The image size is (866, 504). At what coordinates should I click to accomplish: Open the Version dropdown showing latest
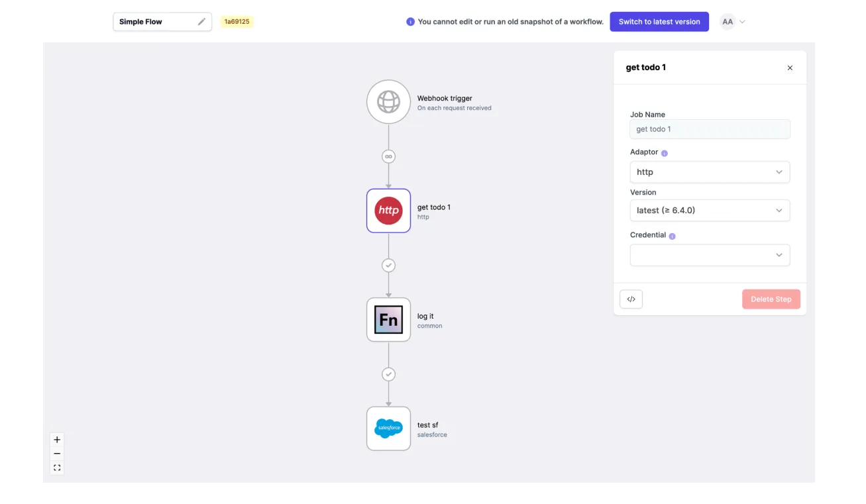tap(710, 211)
